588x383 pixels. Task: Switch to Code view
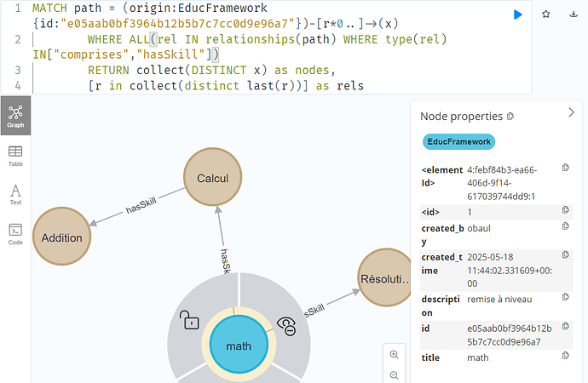click(x=15, y=234)
